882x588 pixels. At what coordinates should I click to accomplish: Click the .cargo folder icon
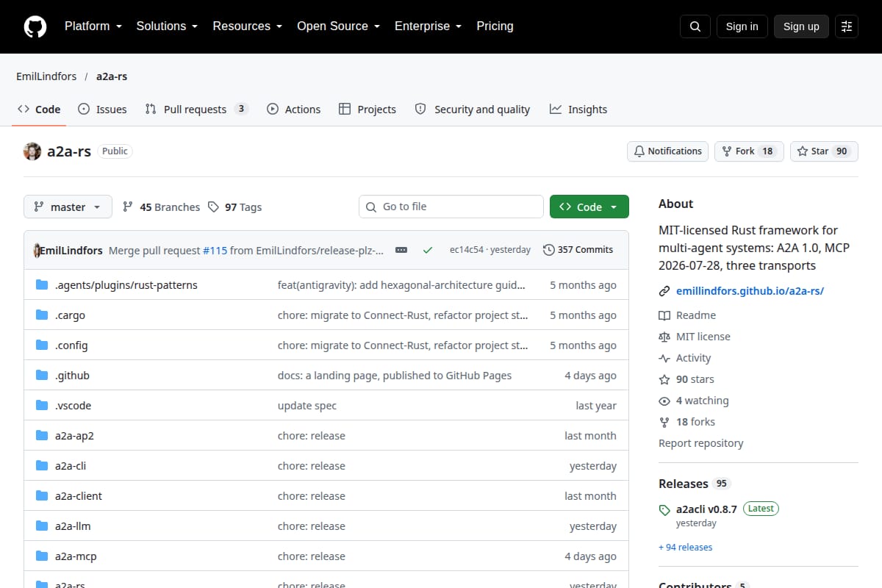(x=42, y=315)
